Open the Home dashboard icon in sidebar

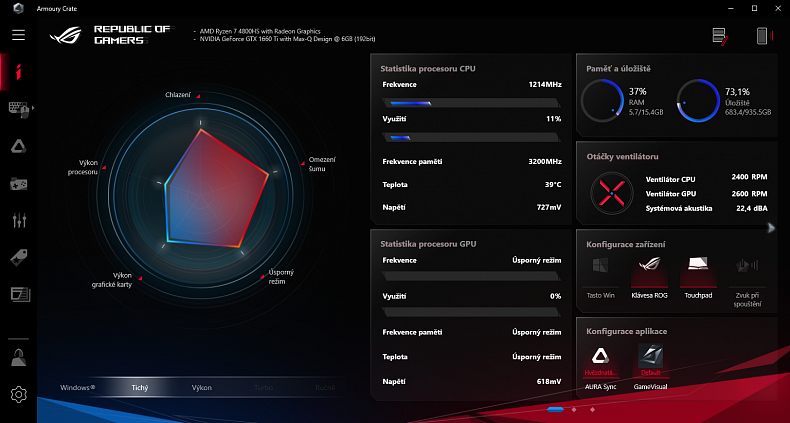tap(19, 72)
